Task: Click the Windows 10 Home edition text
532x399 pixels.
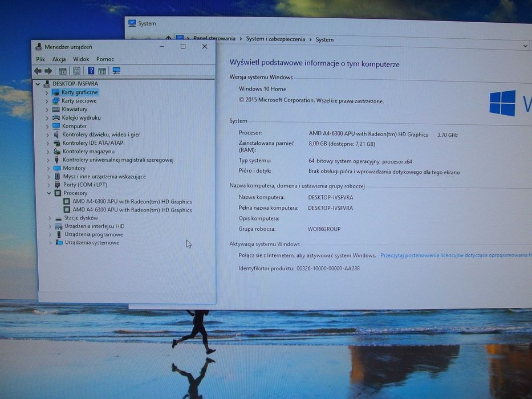Action: coord(262,89)
